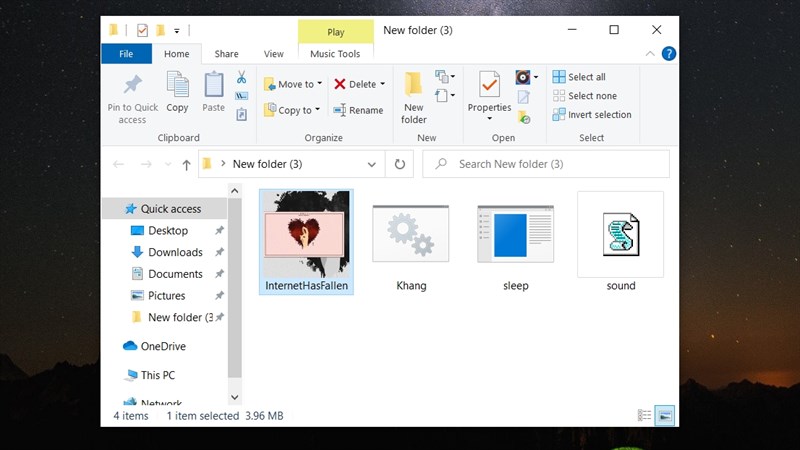The width and height of the screenshot is (800, 450).
Task: Open the File menu tab
Action: [126, 54]
